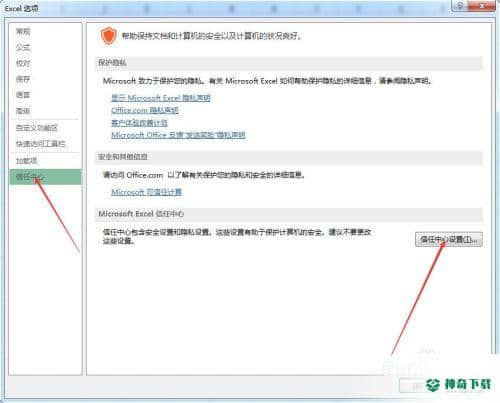
Task: Click the orange shield Trust Center icon
Action: click(x=109, y=36)
